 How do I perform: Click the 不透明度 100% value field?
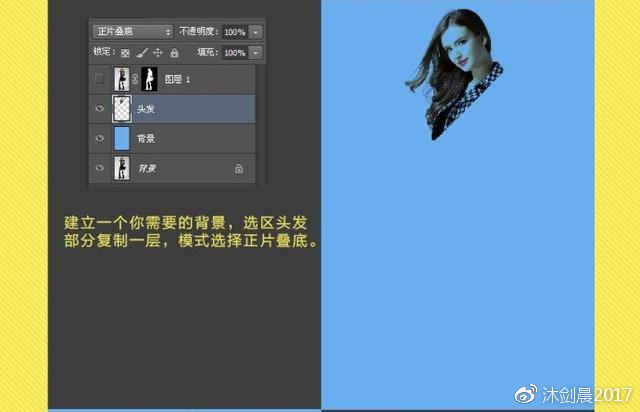[x=235, y=32]
